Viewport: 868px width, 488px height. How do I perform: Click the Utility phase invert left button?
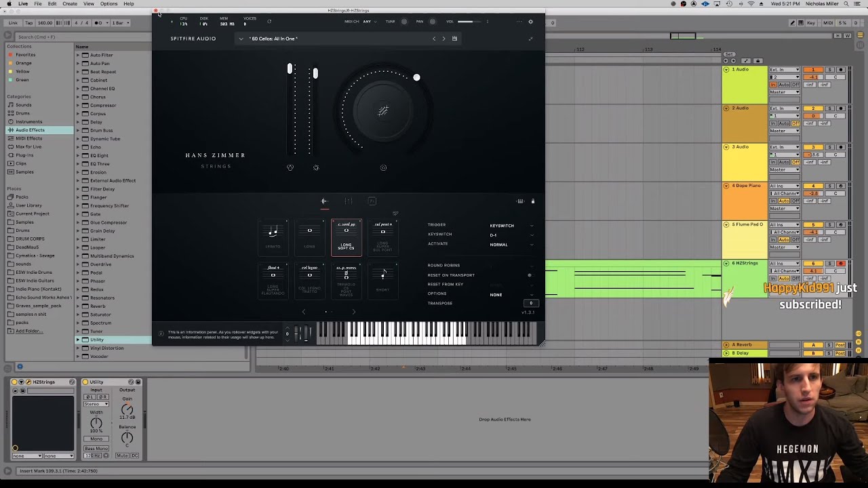88,397
